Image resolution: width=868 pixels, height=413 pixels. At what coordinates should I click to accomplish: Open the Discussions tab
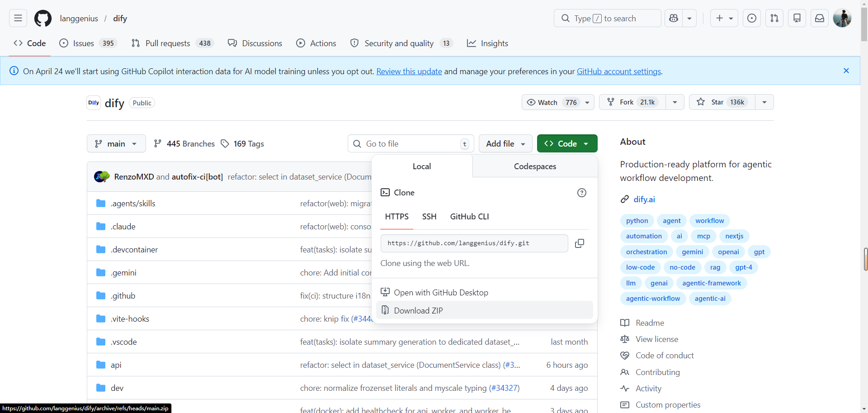[255, 43]
